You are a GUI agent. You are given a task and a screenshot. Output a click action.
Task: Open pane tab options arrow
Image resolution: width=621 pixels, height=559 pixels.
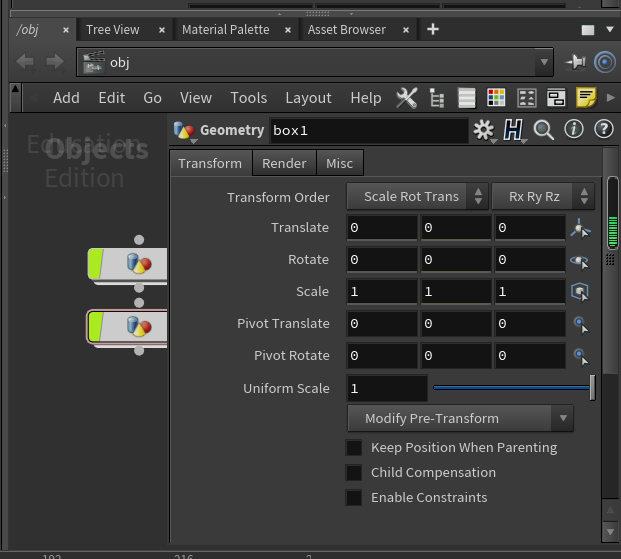[x=610, y=29]
